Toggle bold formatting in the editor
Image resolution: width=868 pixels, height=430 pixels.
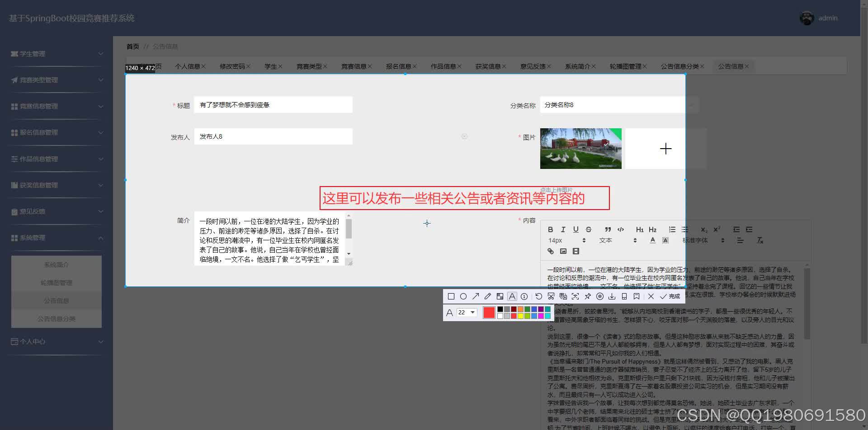550,229
